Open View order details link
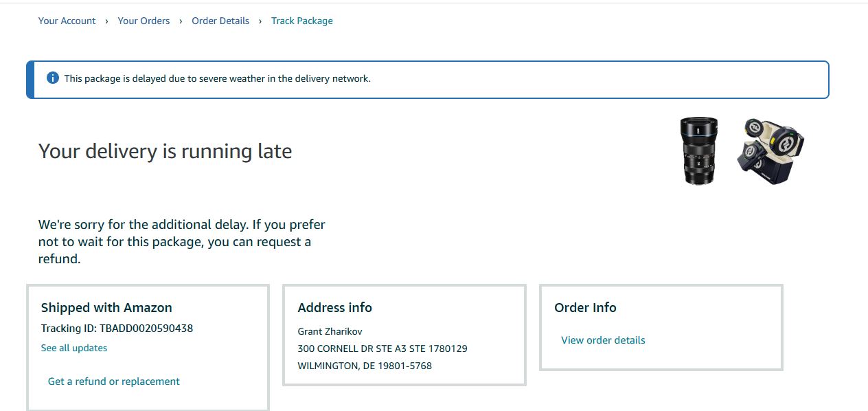The height and width of the screenshot is (411, 868). point(603,340)
